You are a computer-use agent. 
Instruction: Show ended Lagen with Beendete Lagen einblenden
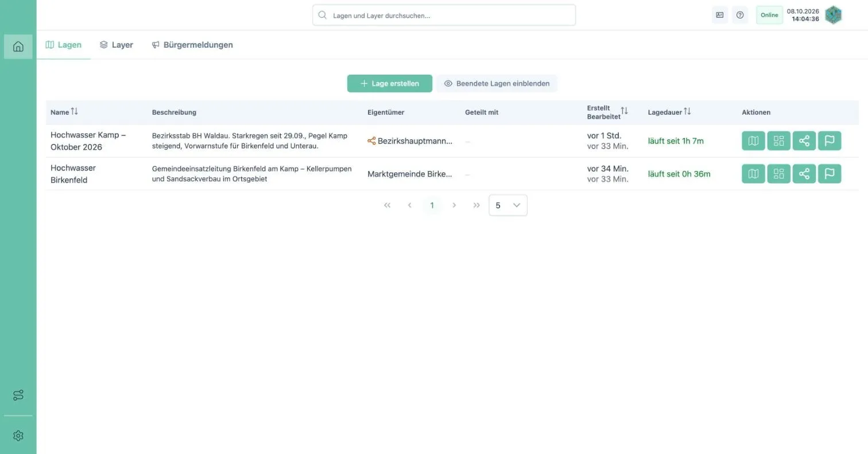coord(497,83)
